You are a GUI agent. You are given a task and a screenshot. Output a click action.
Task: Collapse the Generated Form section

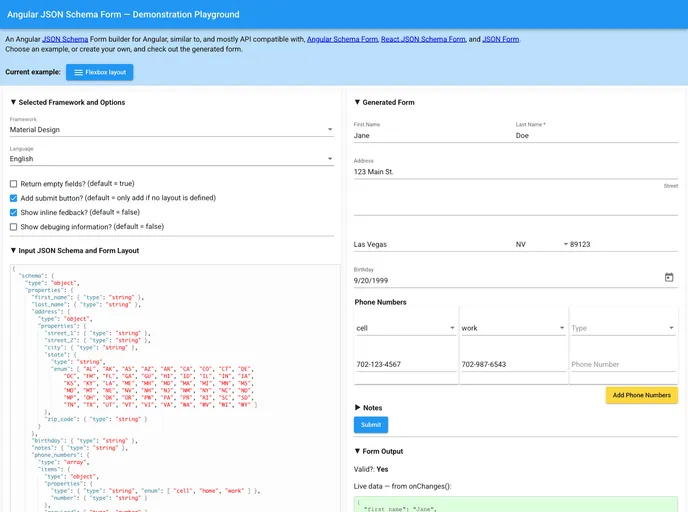(384, 102)
